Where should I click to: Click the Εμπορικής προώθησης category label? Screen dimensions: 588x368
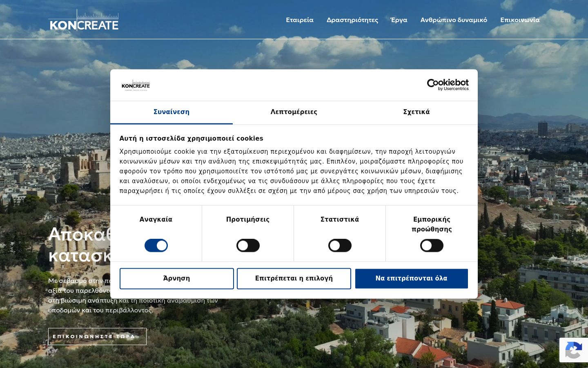(x=432, y=224)
